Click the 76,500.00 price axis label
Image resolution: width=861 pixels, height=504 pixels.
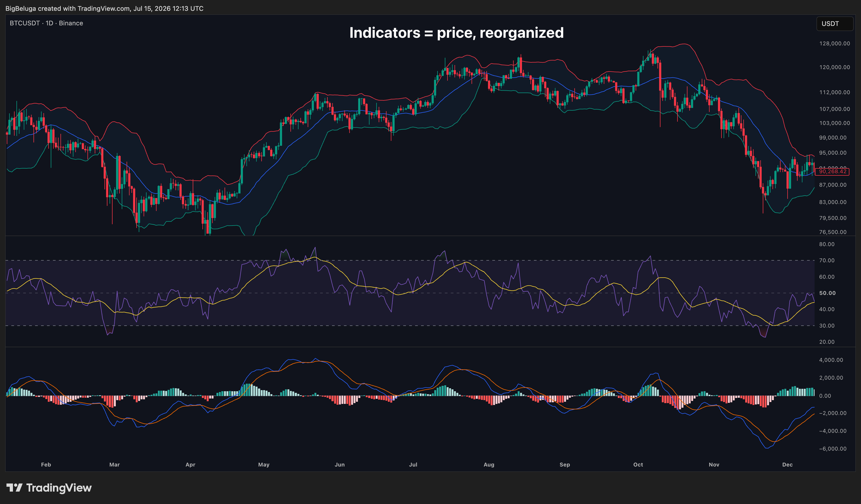(833, 232)
